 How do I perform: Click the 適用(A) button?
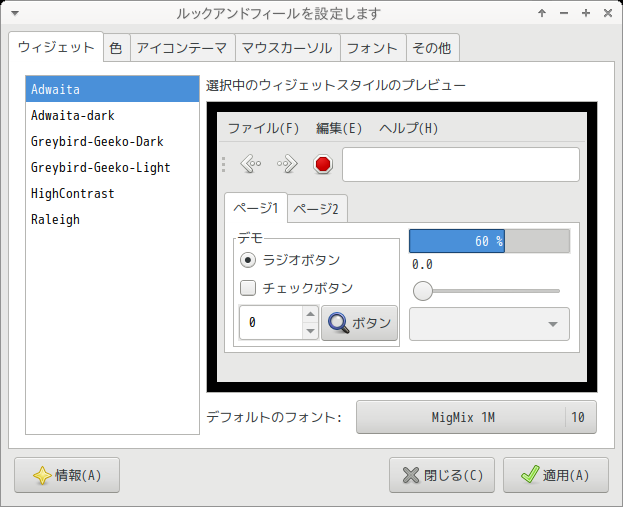(555, 475)
